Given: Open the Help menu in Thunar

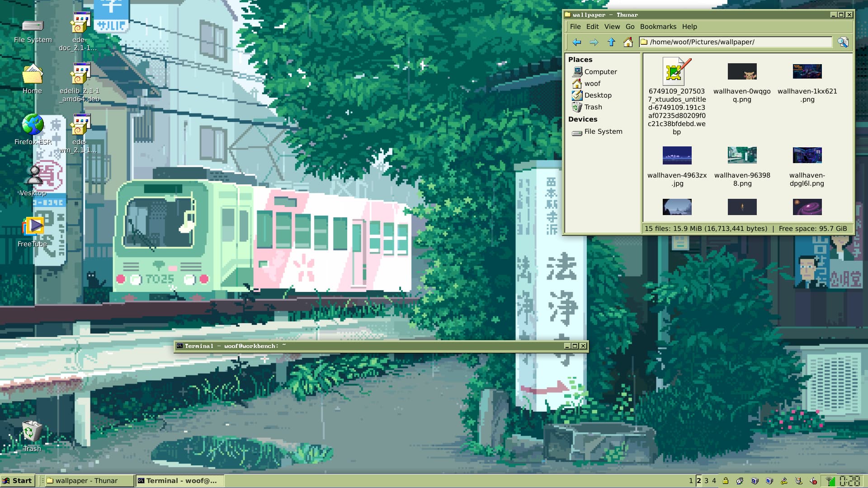Looking at the screenshot, I should click(689, 27).
